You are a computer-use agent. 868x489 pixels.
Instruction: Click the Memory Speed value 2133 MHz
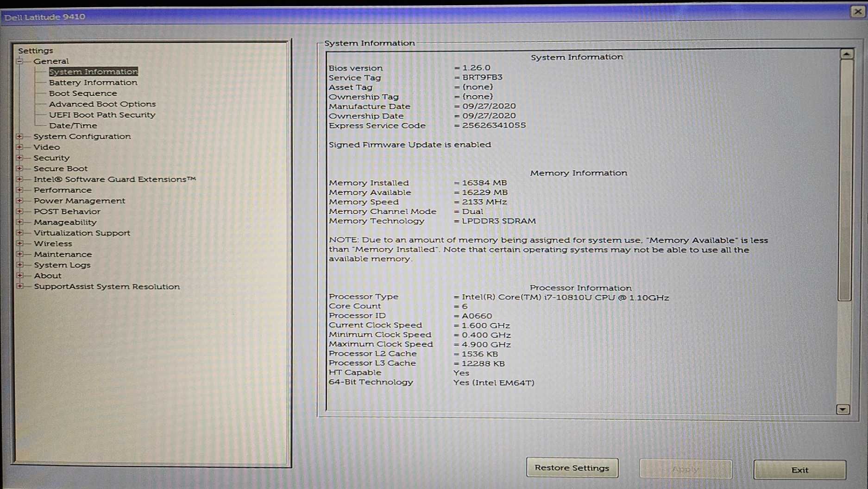484,202
